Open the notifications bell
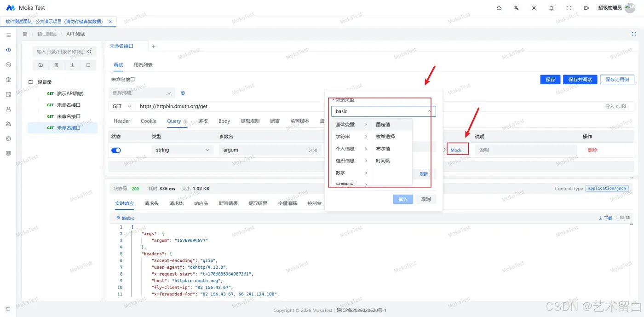644x317 pixels. point(552,8)
